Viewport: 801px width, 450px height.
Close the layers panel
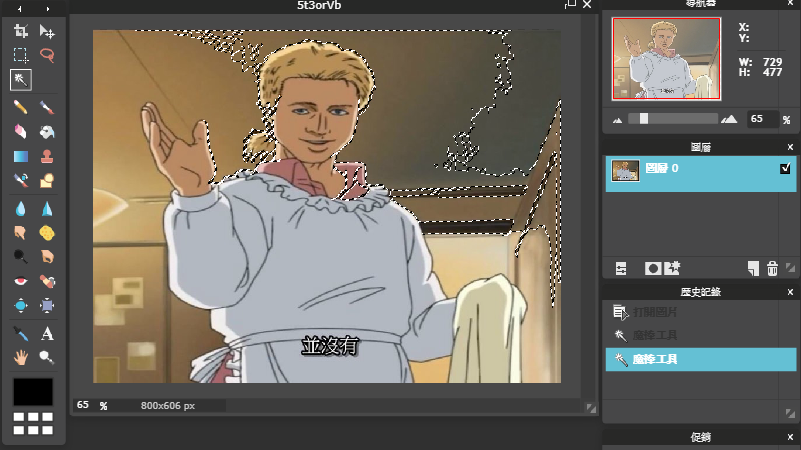(790, 147)
